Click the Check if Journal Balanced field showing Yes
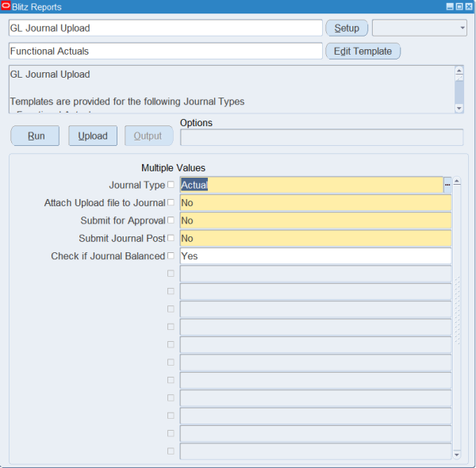The width and height of the screenshot is (476, 468). pos(316,256)
